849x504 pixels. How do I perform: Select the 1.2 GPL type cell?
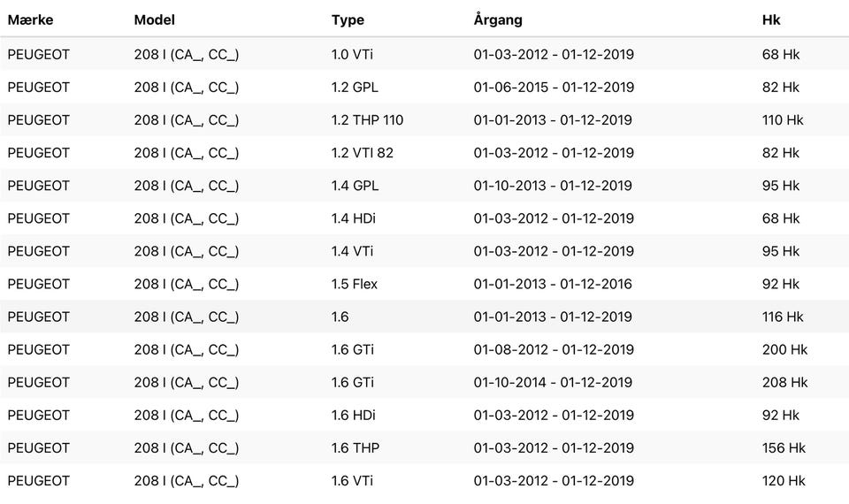[x=355, y=88]
